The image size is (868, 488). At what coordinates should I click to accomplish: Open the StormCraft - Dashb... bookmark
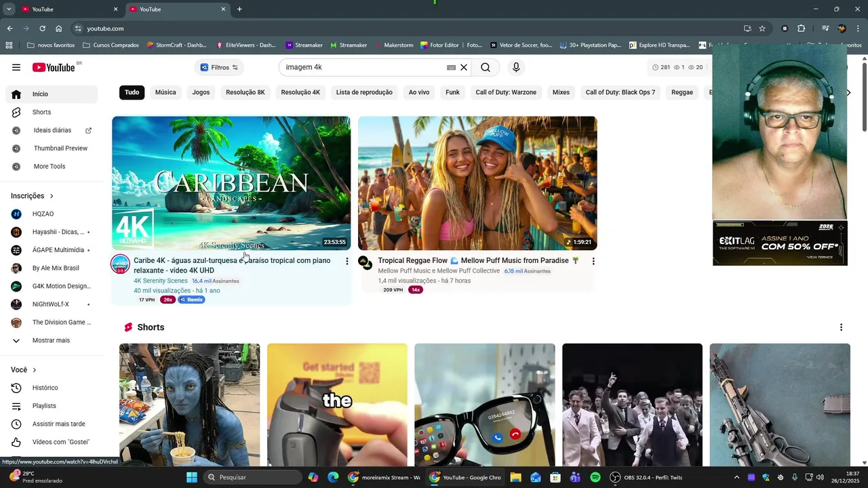176,45
